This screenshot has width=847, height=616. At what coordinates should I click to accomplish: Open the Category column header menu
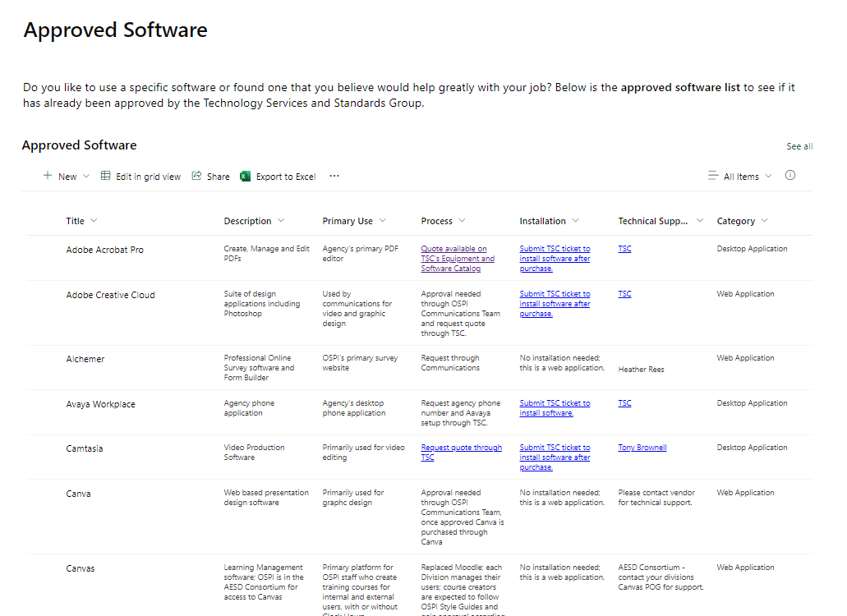click(x=765, y=221)
